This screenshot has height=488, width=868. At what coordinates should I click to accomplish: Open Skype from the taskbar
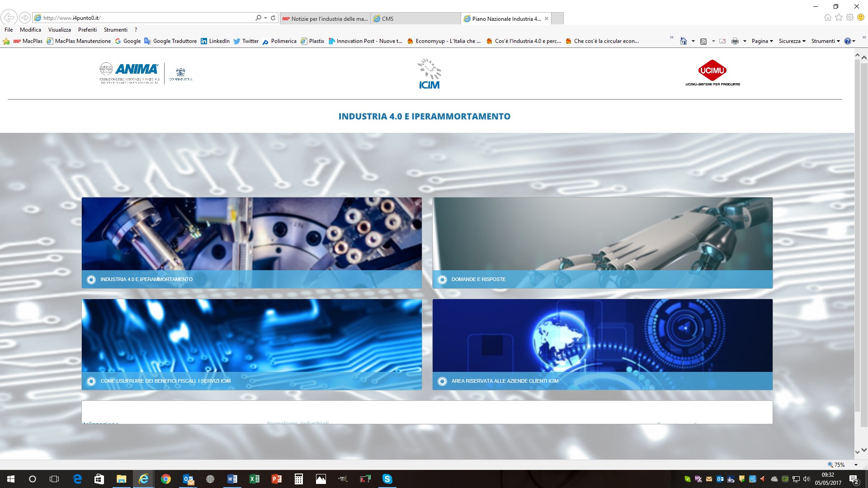pos(387,479)
